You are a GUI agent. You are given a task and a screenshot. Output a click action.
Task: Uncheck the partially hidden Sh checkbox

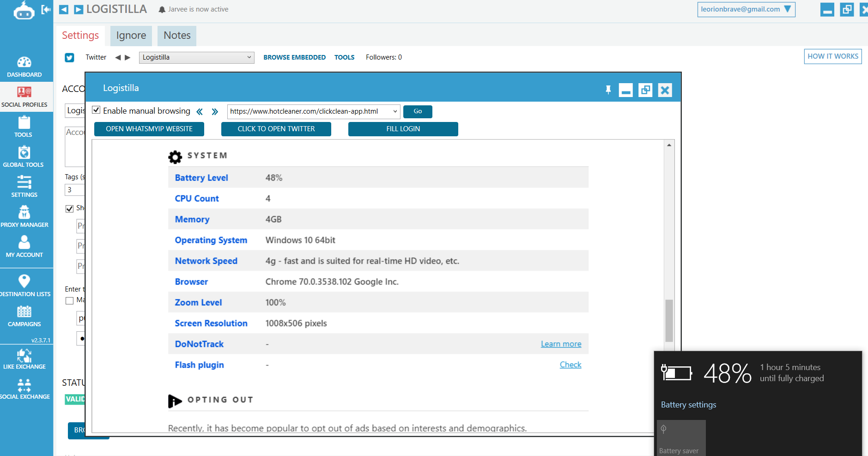coord(70,208)
